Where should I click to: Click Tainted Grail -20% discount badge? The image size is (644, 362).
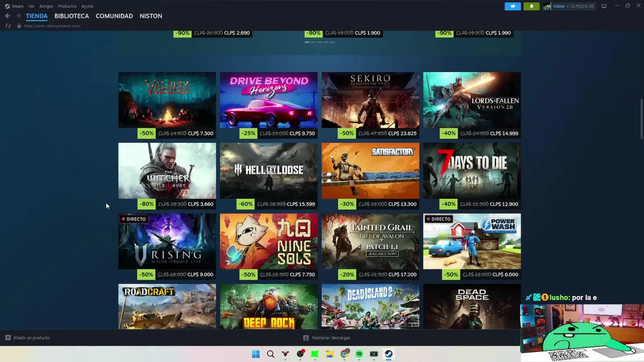[x=347, y=275]
